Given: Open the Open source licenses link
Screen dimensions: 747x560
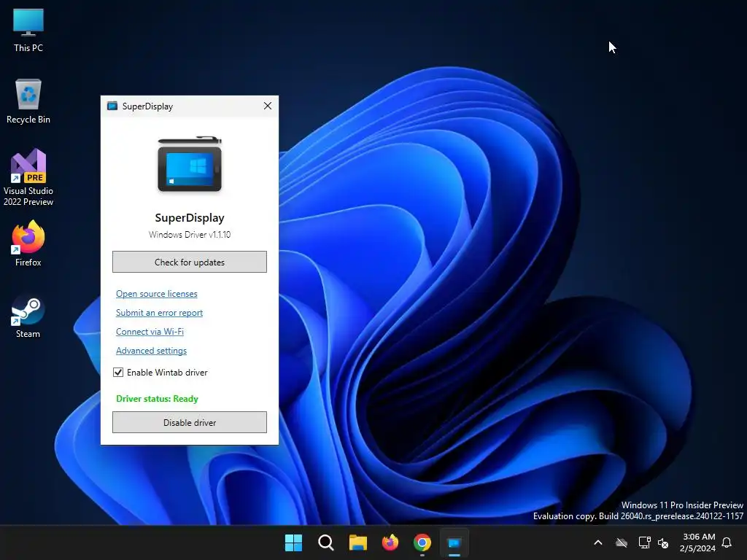Looking at the screenshot, I should tap(156, 294).
